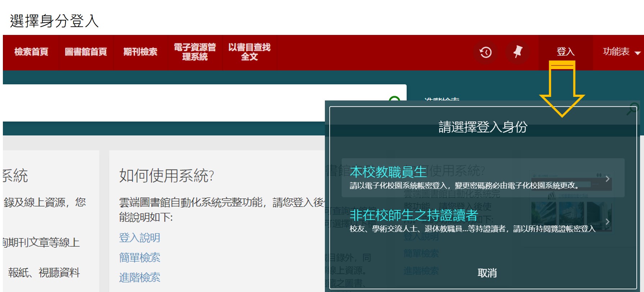The height and width of the screenshot is (292, 644).
Task: Click the chevron next to 本校教職員生
Action: click(607, 179)
